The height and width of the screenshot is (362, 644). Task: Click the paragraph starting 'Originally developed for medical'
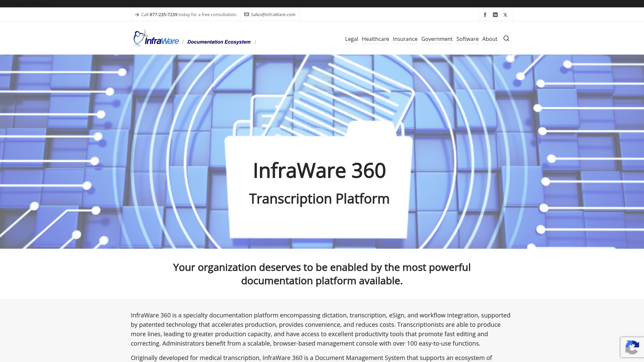click(311, 358)
